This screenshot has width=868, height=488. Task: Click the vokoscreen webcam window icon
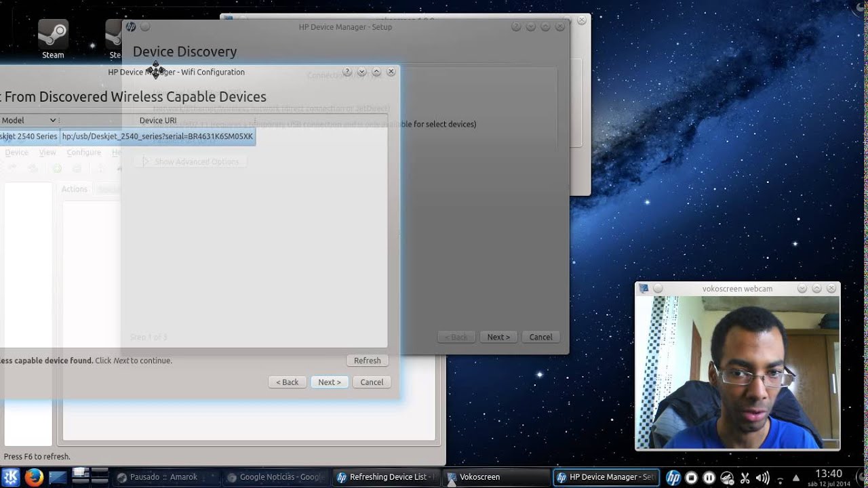pos(644,289)
